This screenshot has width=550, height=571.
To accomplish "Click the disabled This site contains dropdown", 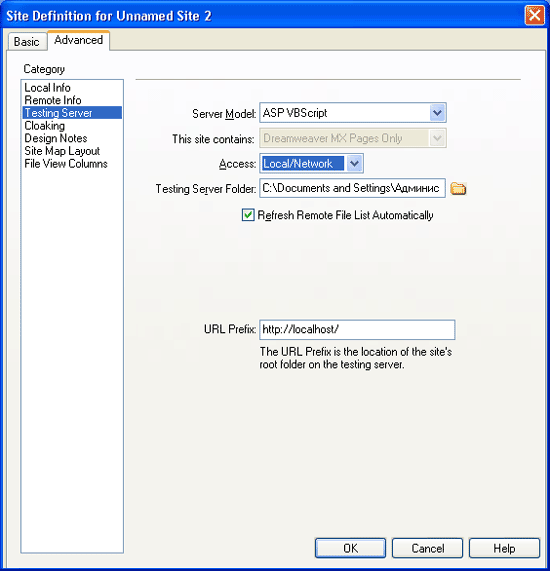I will 353,138.
